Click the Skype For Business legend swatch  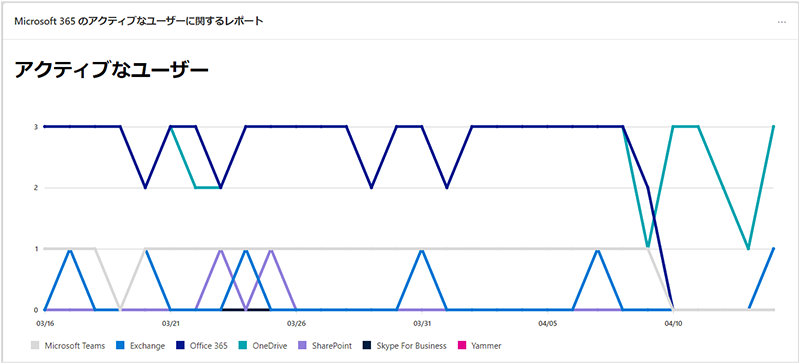click(366, 346)
